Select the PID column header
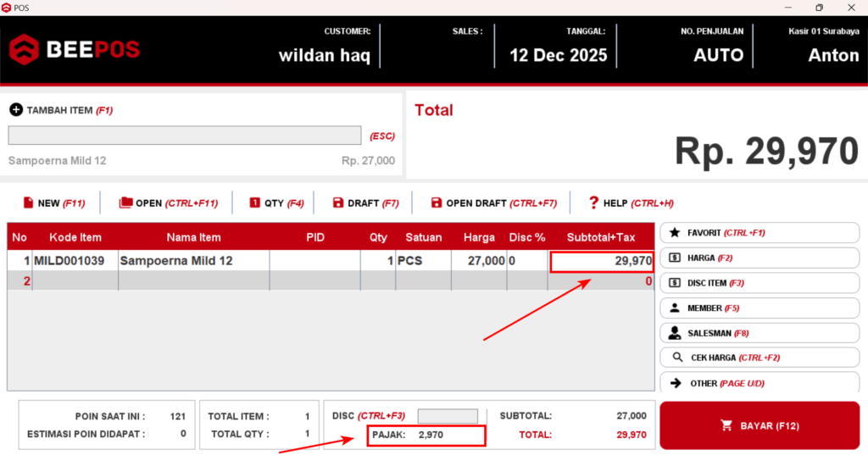The height and width of the screenshot is (455, 868). click(315, 237)
